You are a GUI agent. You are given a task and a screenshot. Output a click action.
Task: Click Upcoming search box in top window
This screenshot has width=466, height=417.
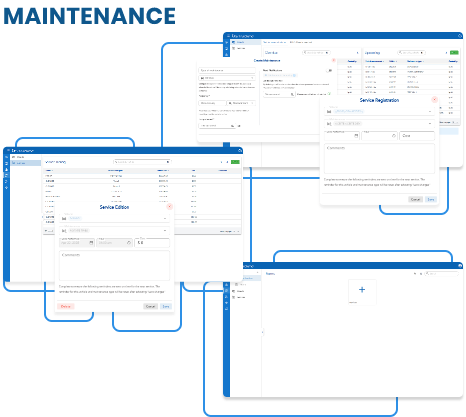(x=411, y=53)
